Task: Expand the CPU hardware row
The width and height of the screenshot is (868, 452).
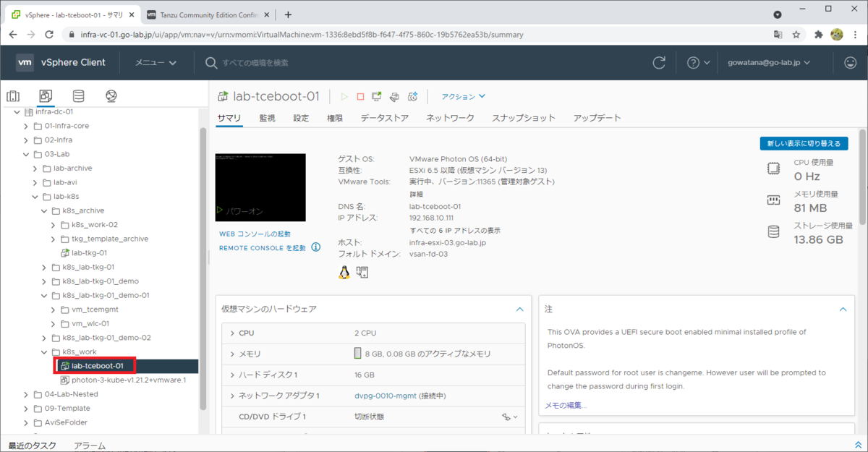Action: [x=232, y=333]
